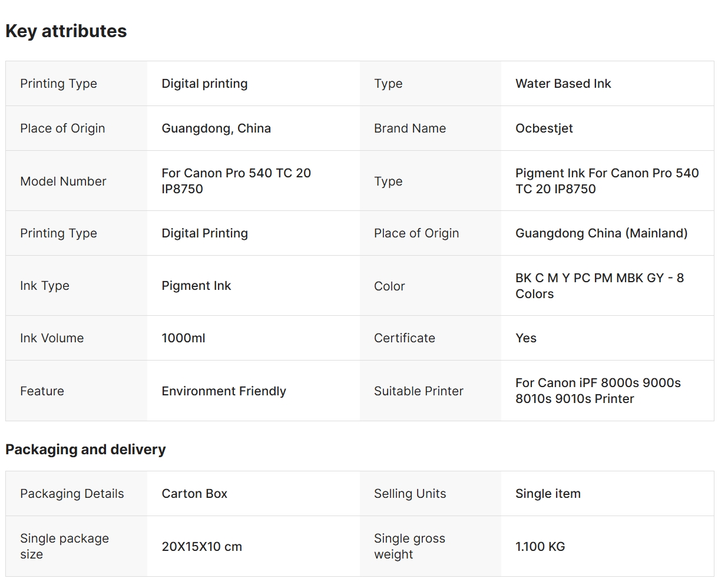Select the Canon iPF 8000s printer value
The height and width of the screenshot is (588, 728).
click(598, 391)
